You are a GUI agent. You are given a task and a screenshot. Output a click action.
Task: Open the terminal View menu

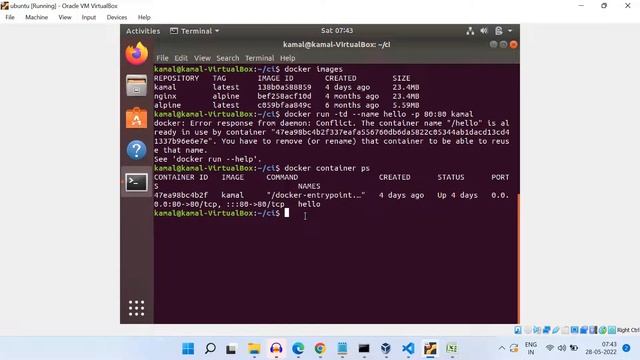(x=202, y=58)
